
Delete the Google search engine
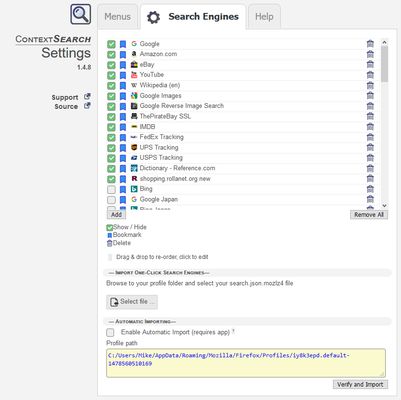(370, 44)
